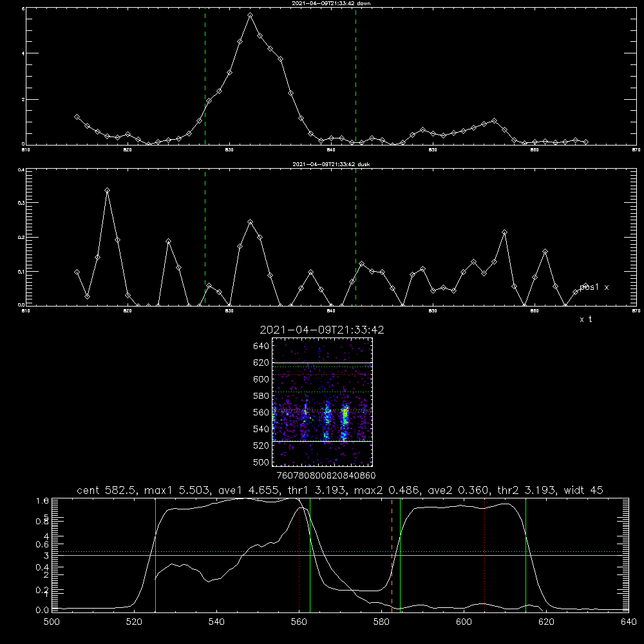Click the 'widt 45' value
This screenshot has height=644, width=644.
[584, 490]
